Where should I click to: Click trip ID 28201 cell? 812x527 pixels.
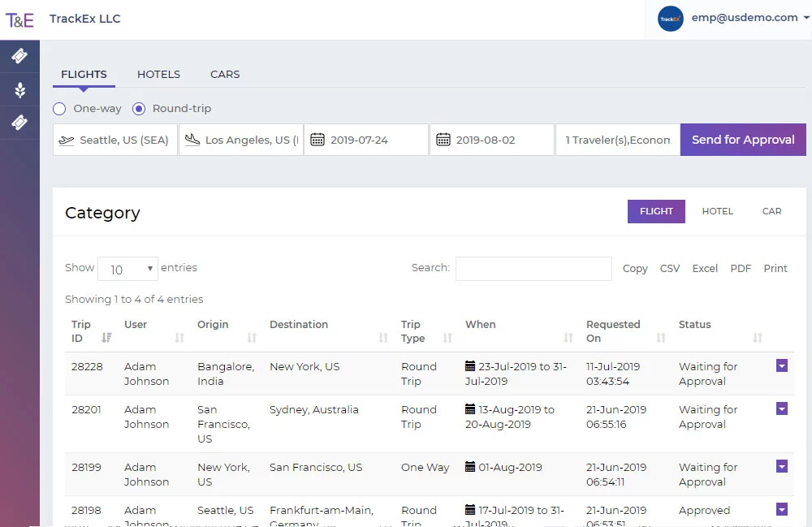87,409
